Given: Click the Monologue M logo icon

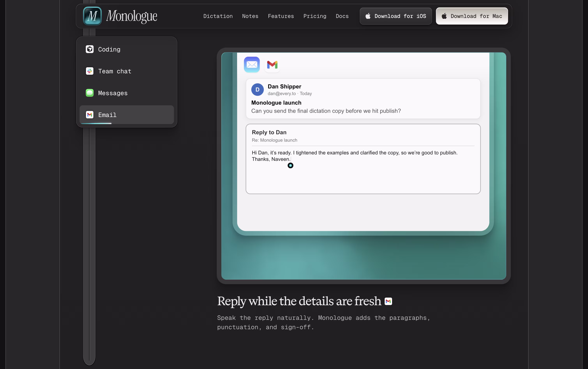Looking at the screenshot, I should pos(92,16).
